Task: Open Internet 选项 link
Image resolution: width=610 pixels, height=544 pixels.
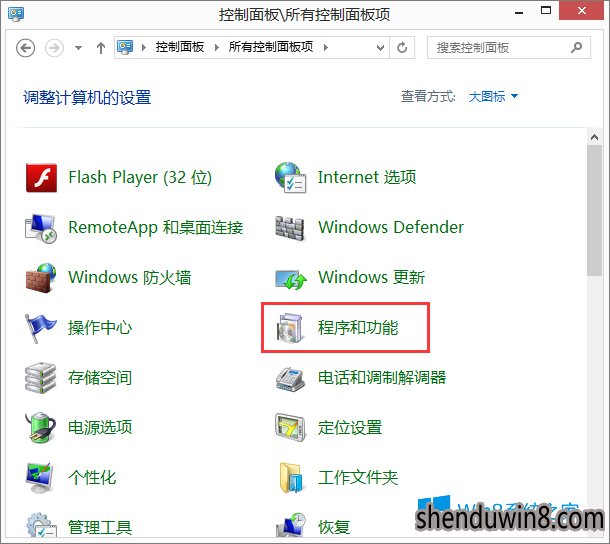Action: click(x=367, y=177)
